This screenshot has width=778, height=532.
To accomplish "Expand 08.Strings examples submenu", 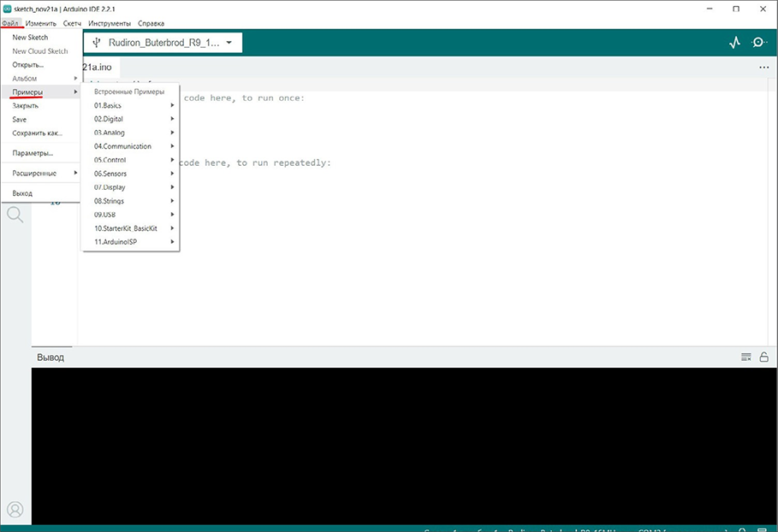I will click(x=130, y=201).
